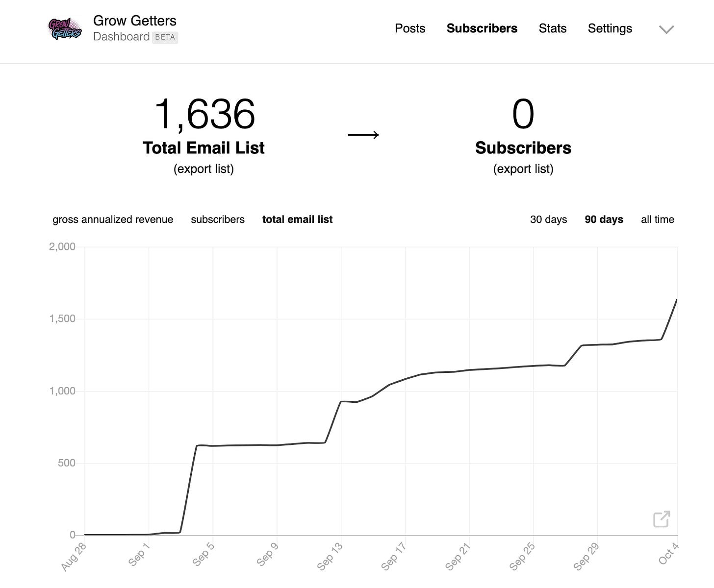This screenshot has width=714, height=588.
Task: Click the Grow Getters logo icon
Action: (x=65, y=29)
